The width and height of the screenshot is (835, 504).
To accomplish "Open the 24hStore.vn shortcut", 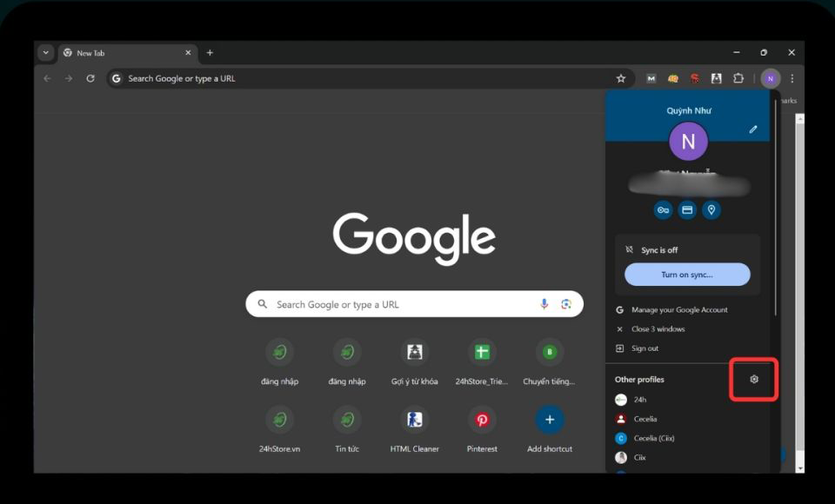I will point(279,429).
